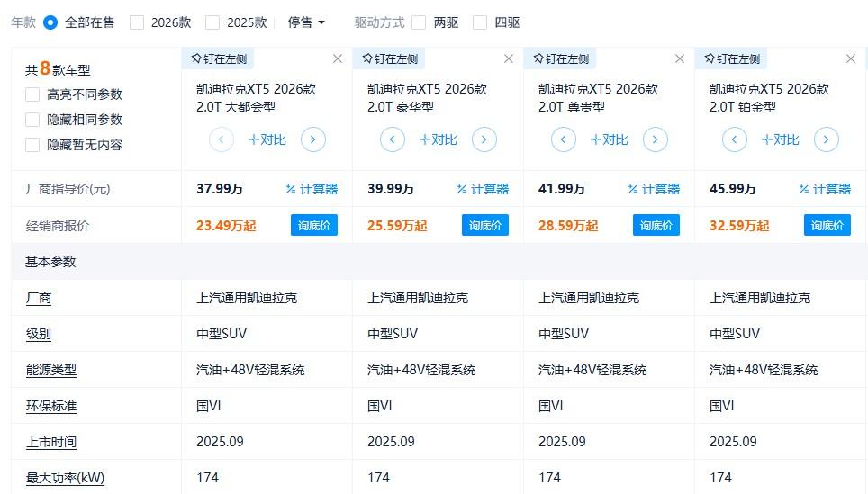The image size is (868, 494).
Task: Open the 能源类型 parameter link
Action: pos(51,371)
